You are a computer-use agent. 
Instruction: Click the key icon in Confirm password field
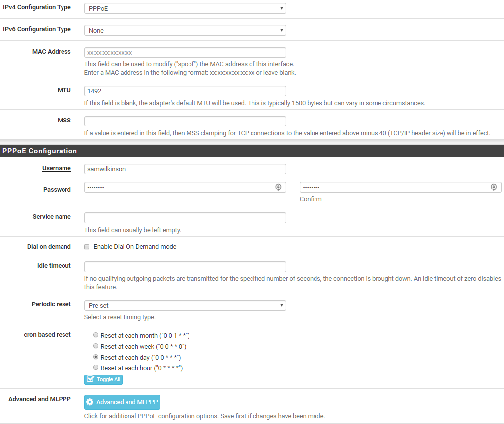click(x=494, y=187)
